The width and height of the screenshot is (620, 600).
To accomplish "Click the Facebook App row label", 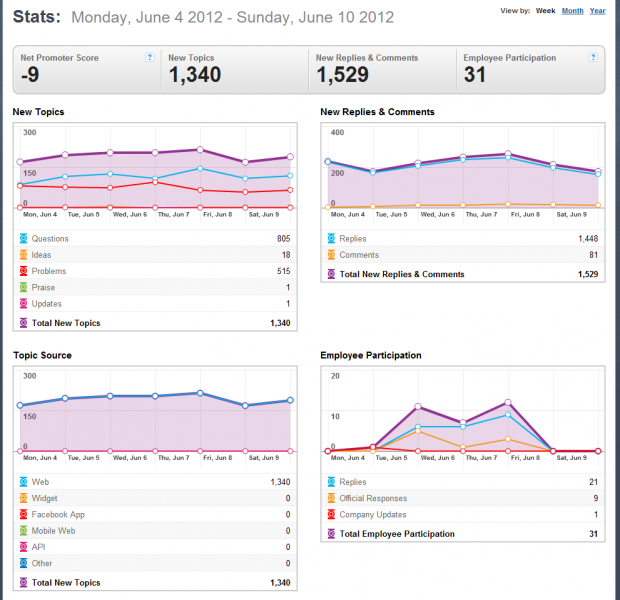I will [x=58, y=515].
